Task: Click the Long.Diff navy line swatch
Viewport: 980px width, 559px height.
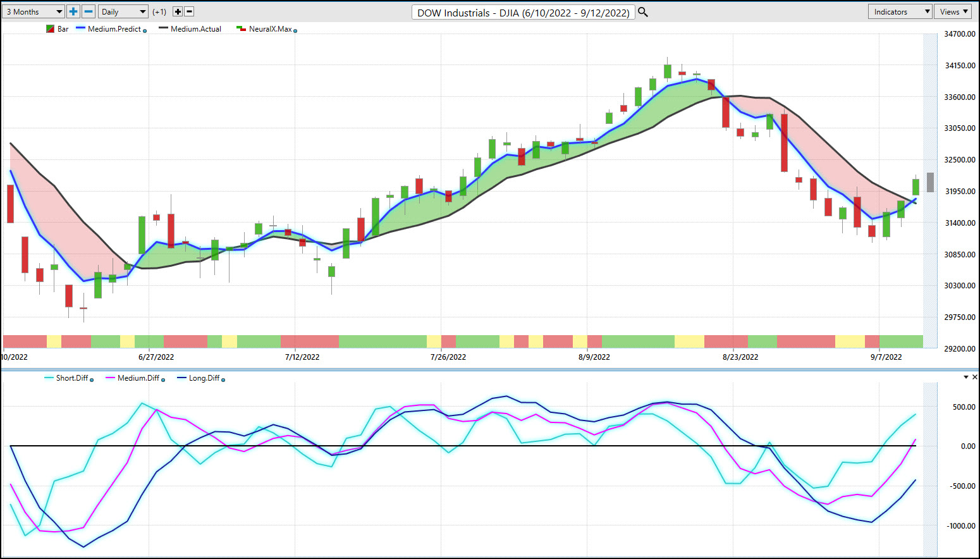Action: (x=182, y=378)
